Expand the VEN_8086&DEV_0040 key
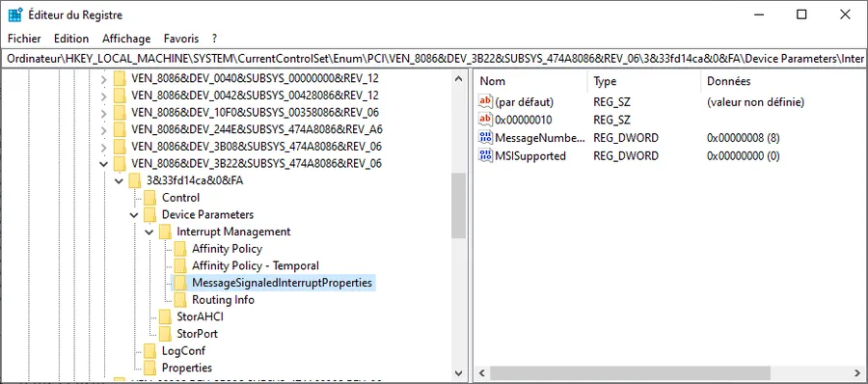 (103, 79)
